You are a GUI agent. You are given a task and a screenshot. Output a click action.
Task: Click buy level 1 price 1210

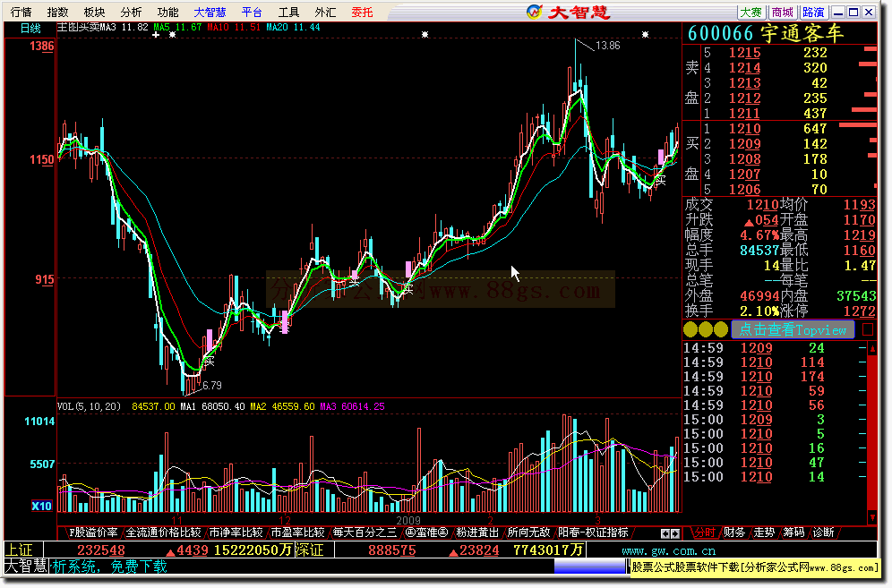744,129
